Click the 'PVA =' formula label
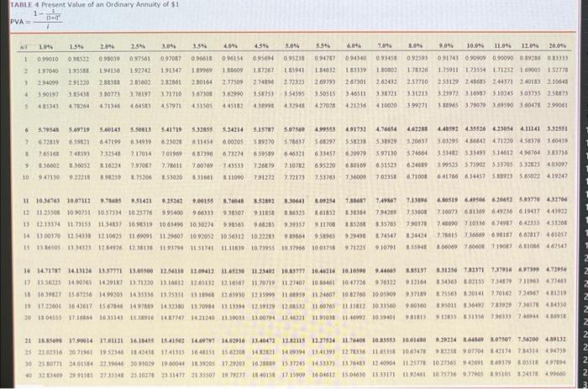 click(x=20, y=22)
